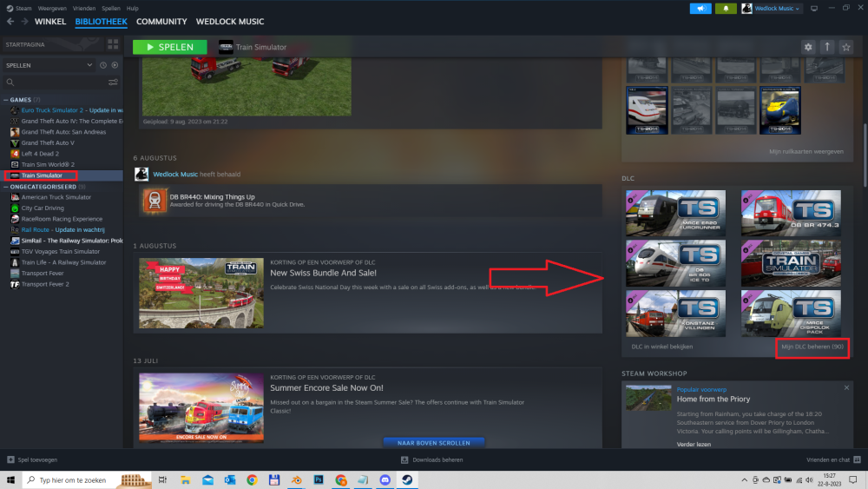Collapse the Ongecategoriseerd category

tap(5, 187)
